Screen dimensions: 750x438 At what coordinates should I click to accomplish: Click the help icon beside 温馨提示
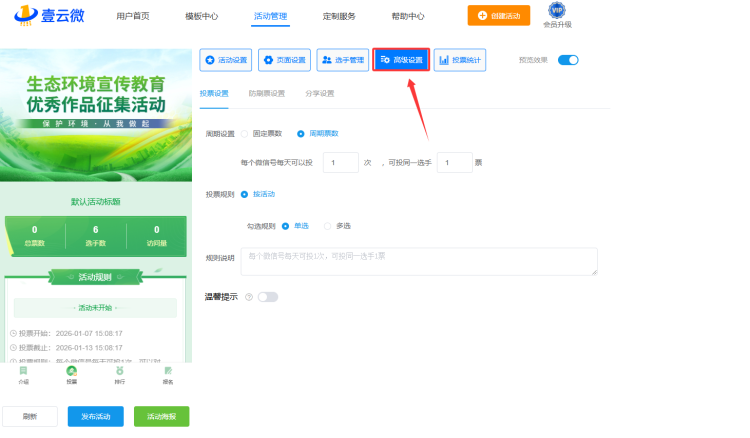[248, 297]
